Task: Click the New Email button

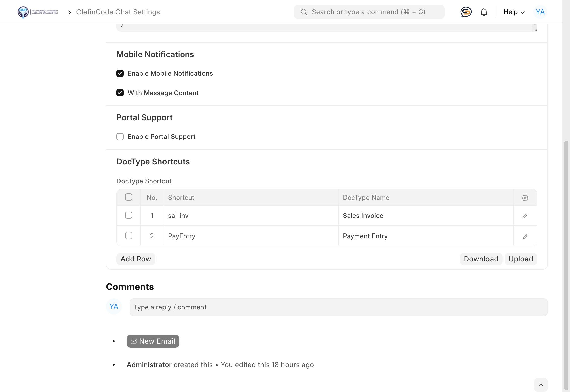Action: point(153,341)
